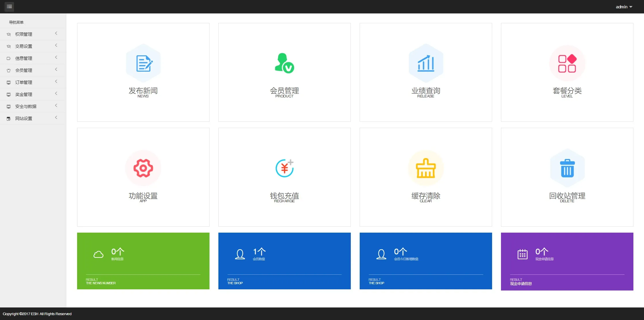Expand the 交易设置 sidebar chevron
644x320 pixels.
[x=56, y=46]
